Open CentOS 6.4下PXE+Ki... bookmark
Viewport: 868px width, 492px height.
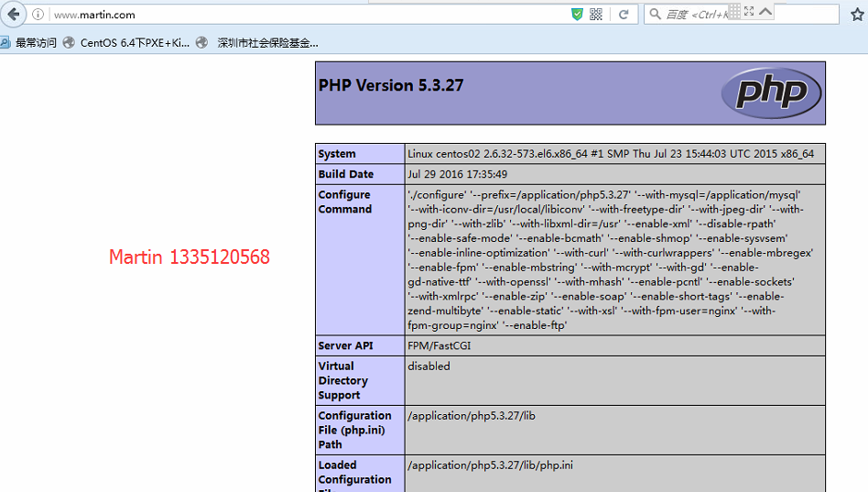(135, 43)
